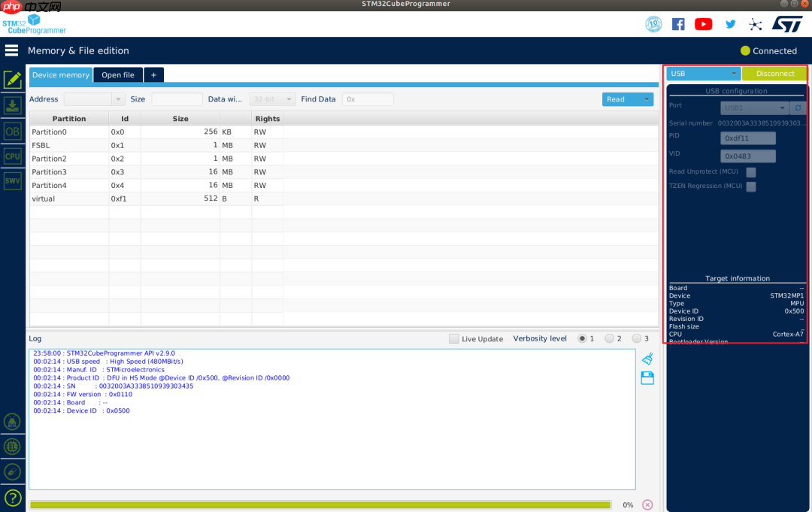Click the PID field 0xdf11
The width and height of the screenshot is (812, 512).
click(x=748, y=138)
